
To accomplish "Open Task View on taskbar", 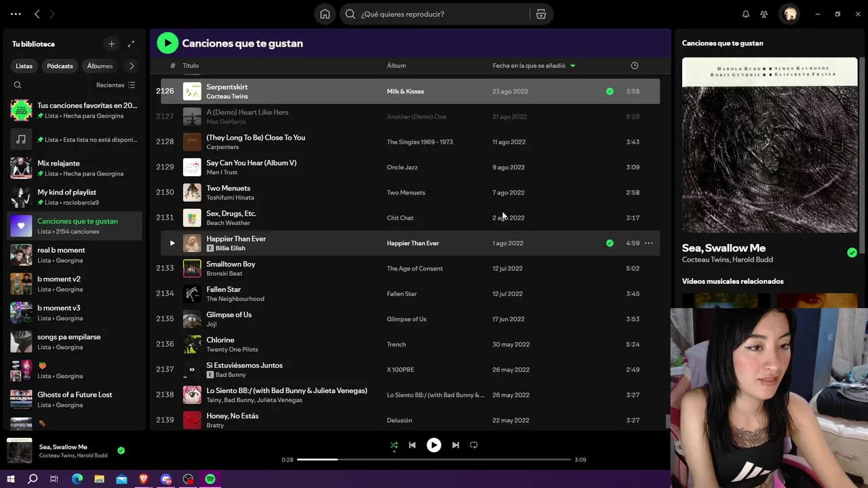I will (54, 479).
